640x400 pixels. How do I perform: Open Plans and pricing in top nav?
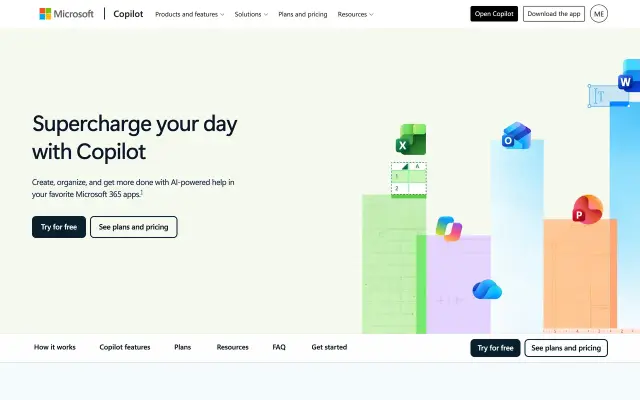pos(303,14)
